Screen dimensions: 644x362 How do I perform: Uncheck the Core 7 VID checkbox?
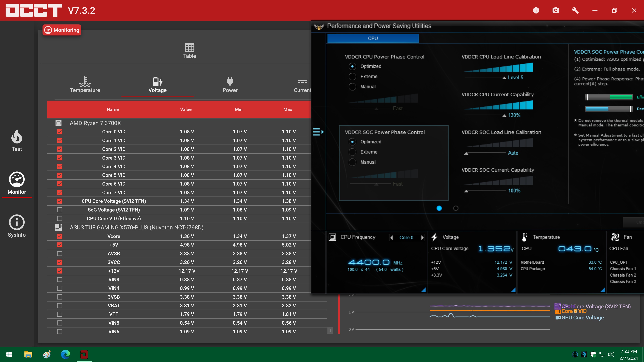(x=60, y=192)
